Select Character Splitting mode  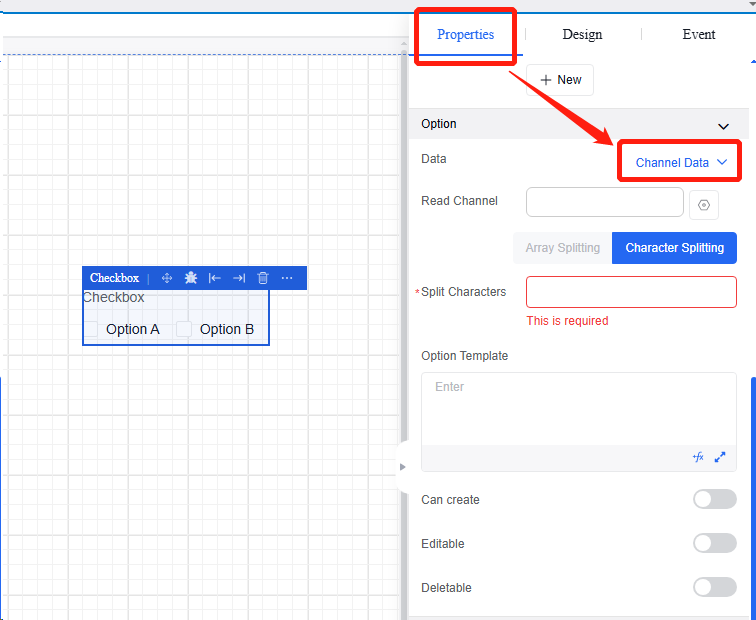pos(675,248)
